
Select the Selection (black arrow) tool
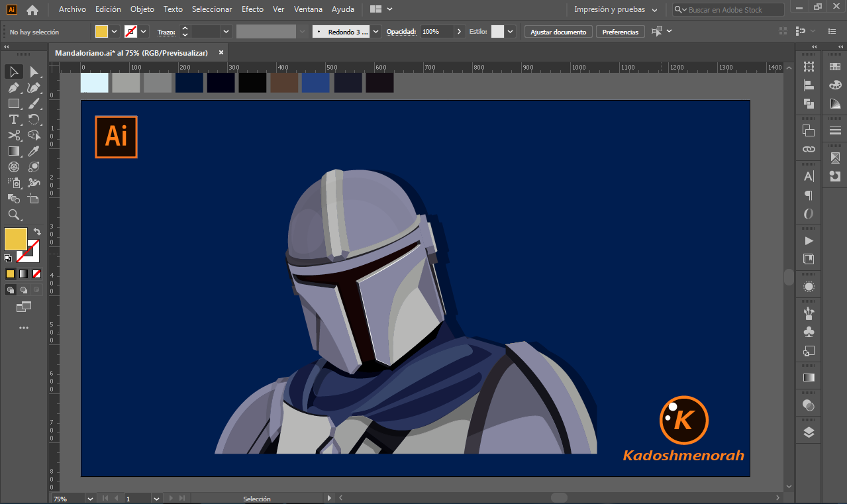pyautogui.click(x=13, y=72)
